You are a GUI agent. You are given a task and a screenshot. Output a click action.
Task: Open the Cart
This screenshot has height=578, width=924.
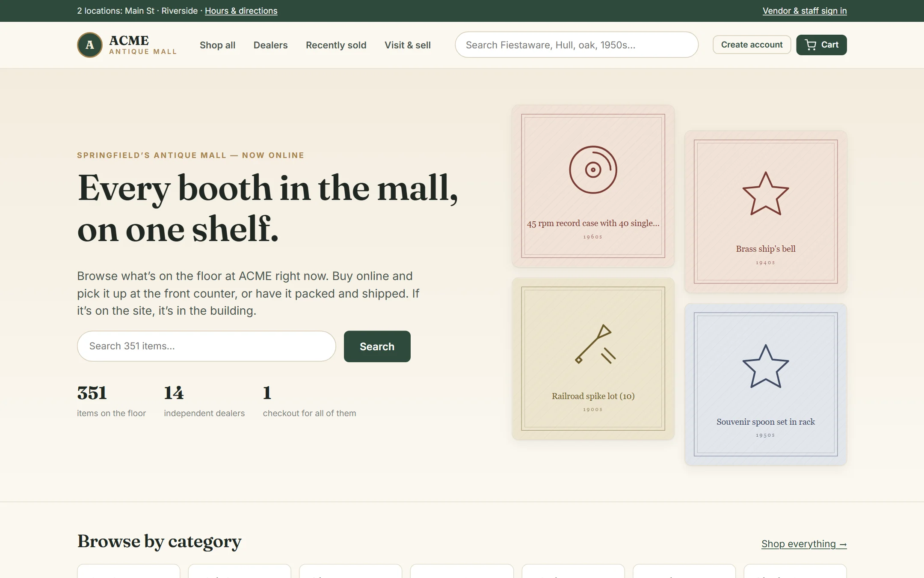click(x=821, y=45)
